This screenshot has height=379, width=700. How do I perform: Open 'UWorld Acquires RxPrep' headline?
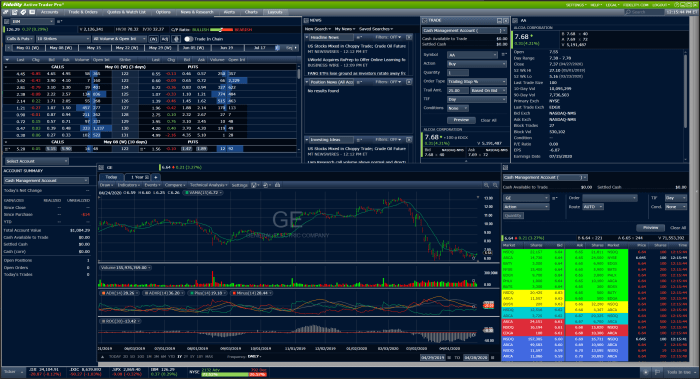[357, 59]
